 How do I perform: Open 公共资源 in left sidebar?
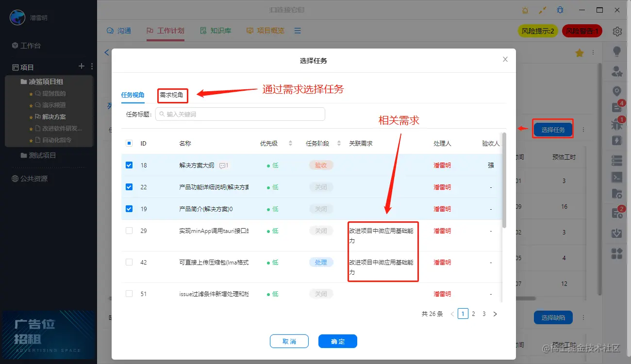30,179
